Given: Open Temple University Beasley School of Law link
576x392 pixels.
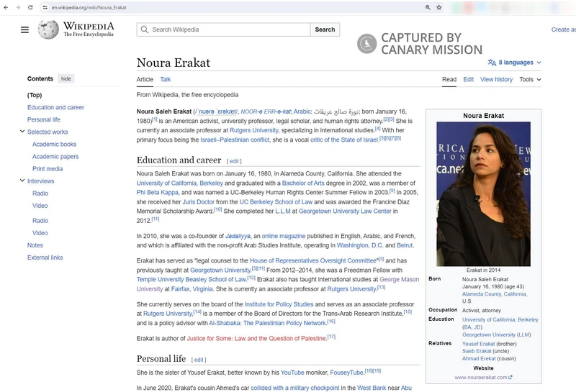Looking at the screenshot, I should [x=191, y=279].
